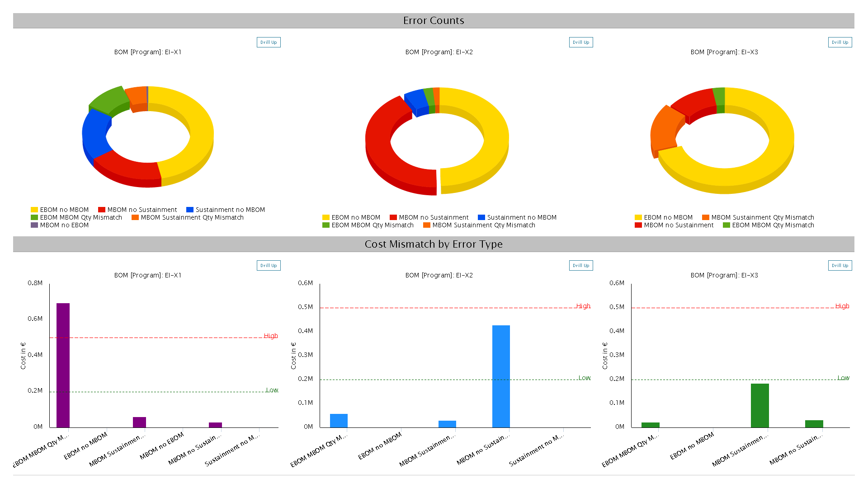The image size is (868, 488).
Task: Click Drill Up on EI-X2 cost mismatch chart
Action: [581, 266]
